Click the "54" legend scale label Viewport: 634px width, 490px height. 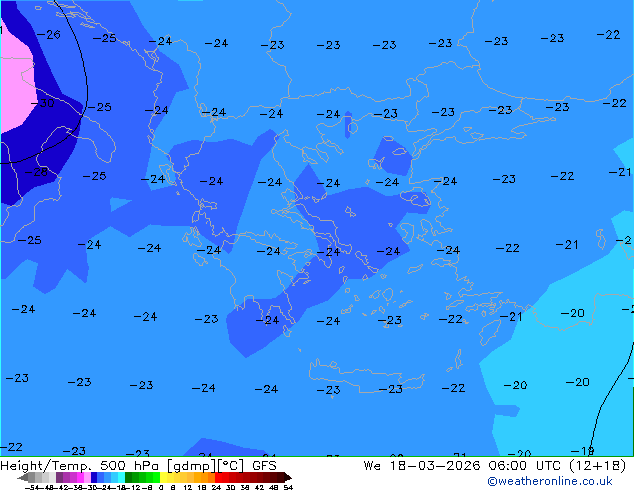tap(288, 487)
